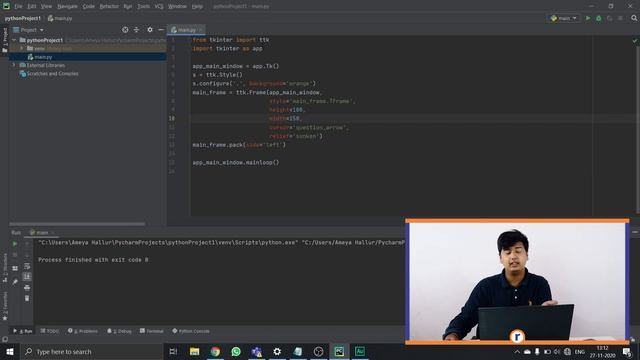Open the Window menu
Image resolution: width=640 pixels, height=360 pixels.
tap(177, 6)
